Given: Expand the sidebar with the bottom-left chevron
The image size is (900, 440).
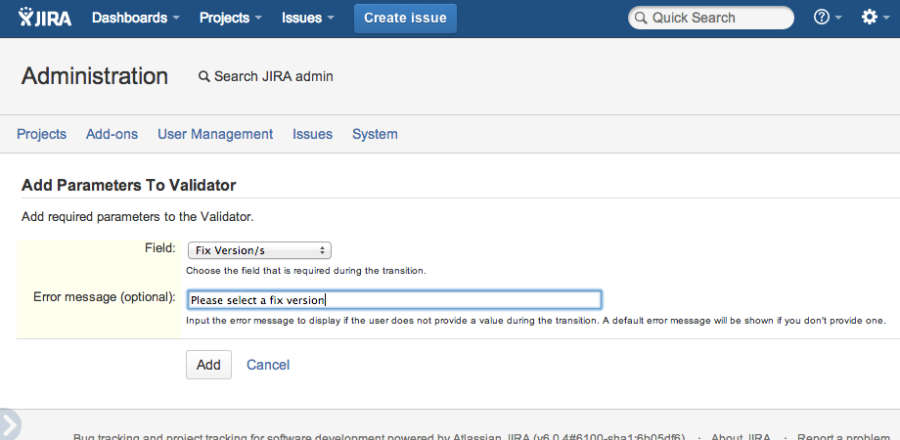Looking at the screenshot, I should tap(9, 424).
